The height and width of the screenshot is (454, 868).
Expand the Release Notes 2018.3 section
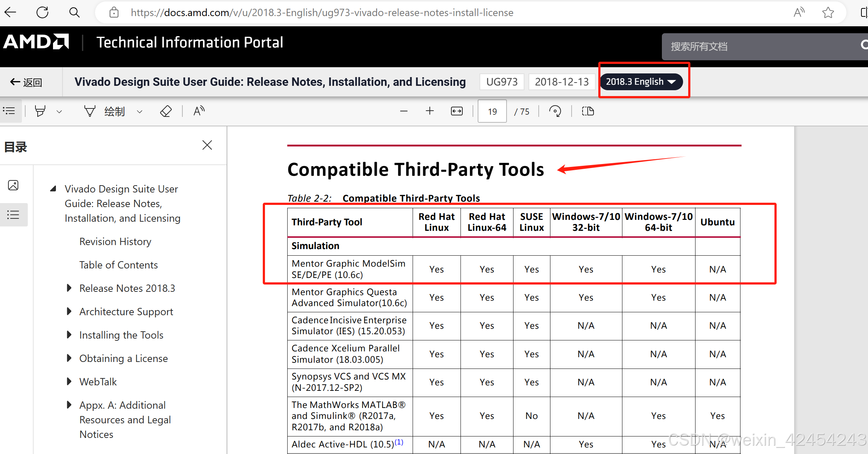pyautogui.click(x=69, y=288)
